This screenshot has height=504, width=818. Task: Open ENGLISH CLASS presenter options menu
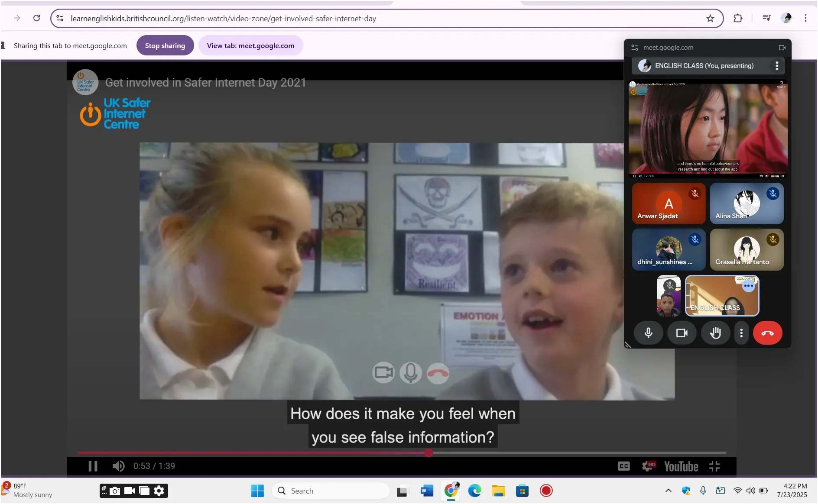pos(776,66)
